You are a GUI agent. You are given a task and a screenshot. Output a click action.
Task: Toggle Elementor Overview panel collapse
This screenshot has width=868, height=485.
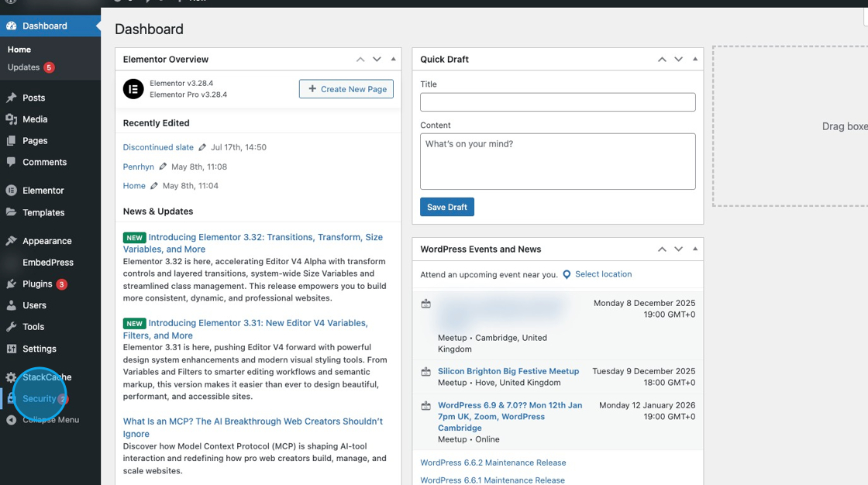(x=394, y=59)
